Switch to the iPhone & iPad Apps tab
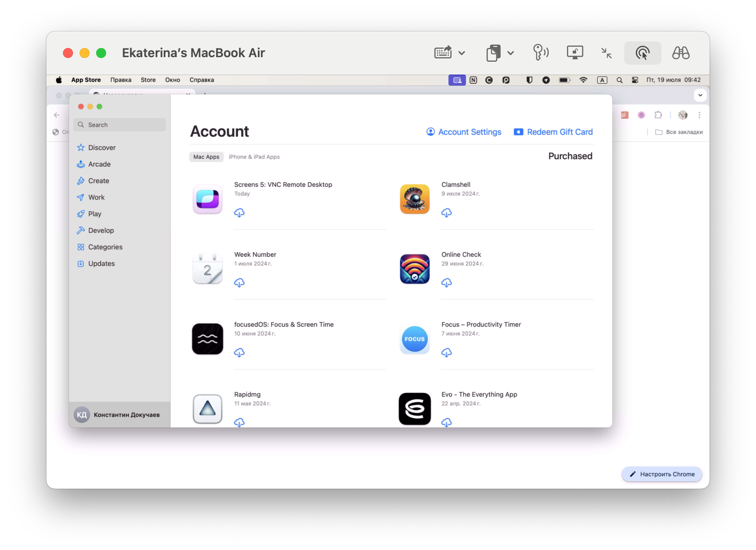756x550 pixels. [254, 157]
